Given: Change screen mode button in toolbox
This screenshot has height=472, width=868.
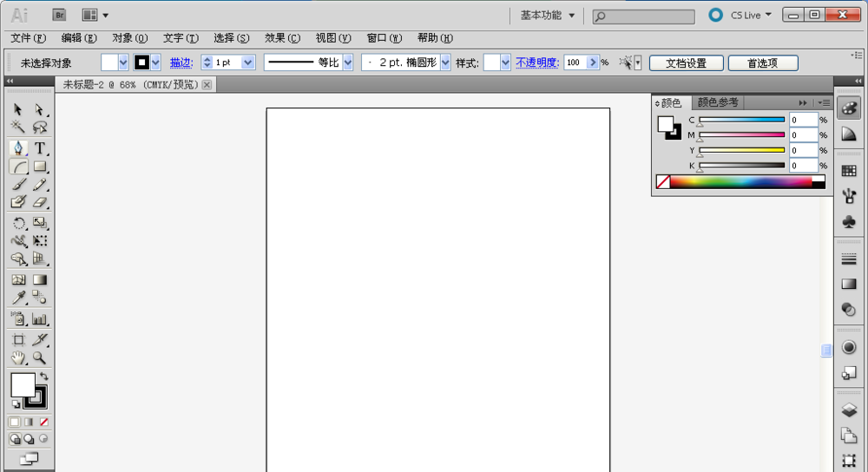Looking at the screenshot, I should (29, 459).
